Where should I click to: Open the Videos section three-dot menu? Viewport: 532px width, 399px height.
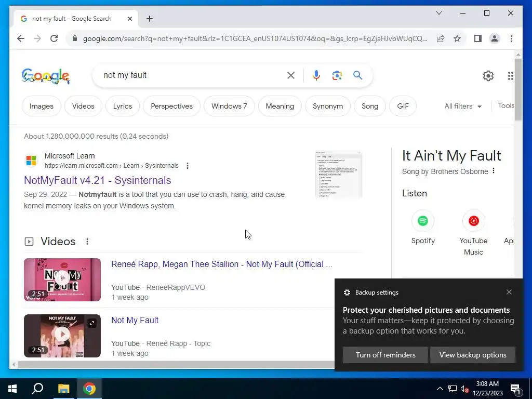pos(87,242)
